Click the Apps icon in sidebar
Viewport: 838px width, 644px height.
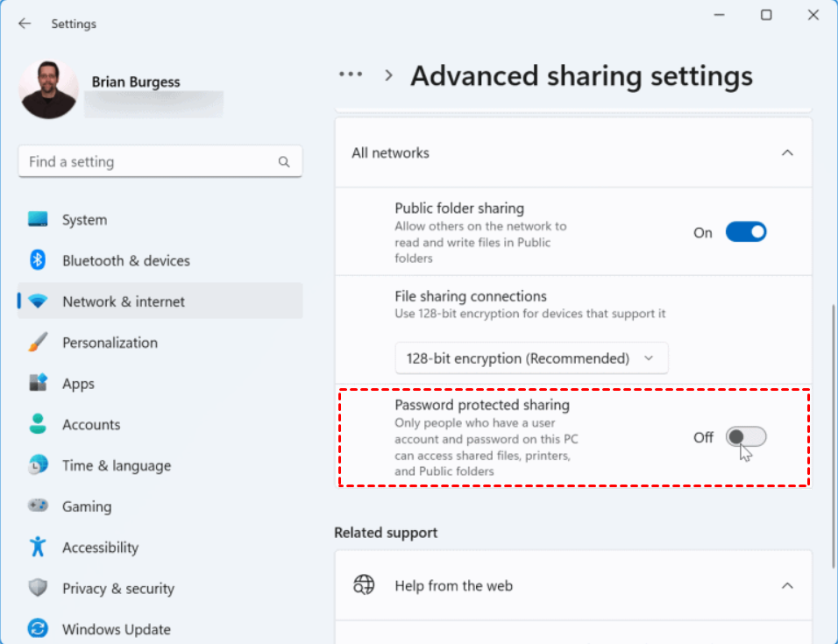[38, 384]
